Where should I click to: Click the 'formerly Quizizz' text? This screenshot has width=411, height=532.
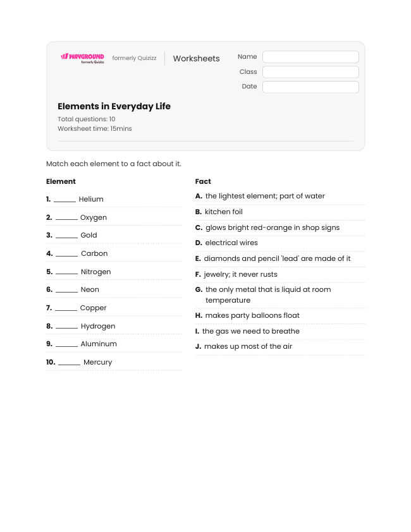pyautogui.click(x=134, y=58)
